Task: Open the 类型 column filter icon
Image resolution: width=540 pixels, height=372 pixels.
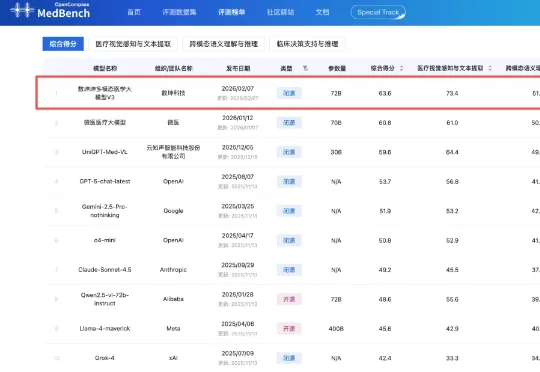Action: pyautogui.click(x=305, y=68)
